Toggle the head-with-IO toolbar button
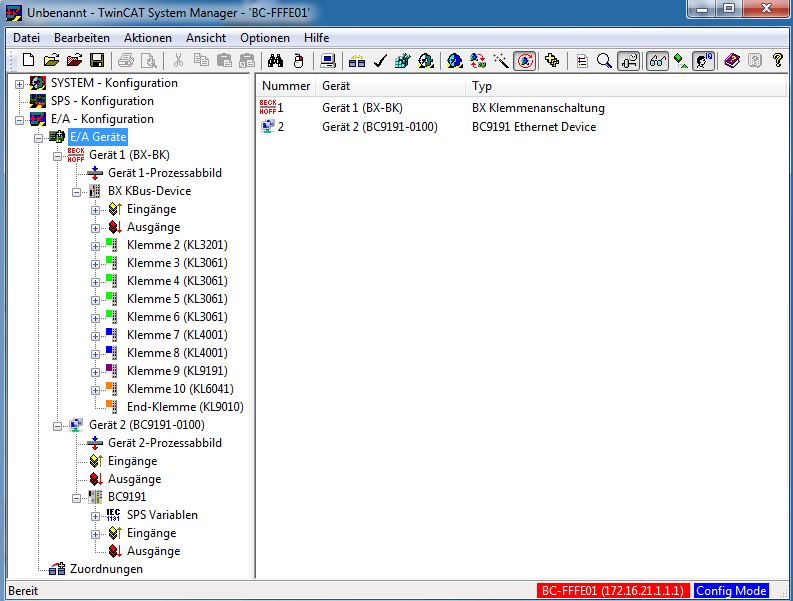 [703, 61]
